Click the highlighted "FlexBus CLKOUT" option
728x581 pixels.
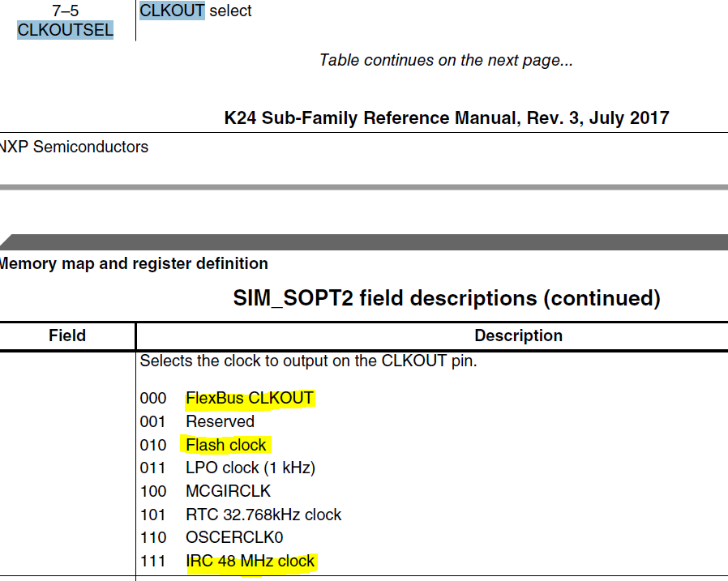tap(249, 399)
